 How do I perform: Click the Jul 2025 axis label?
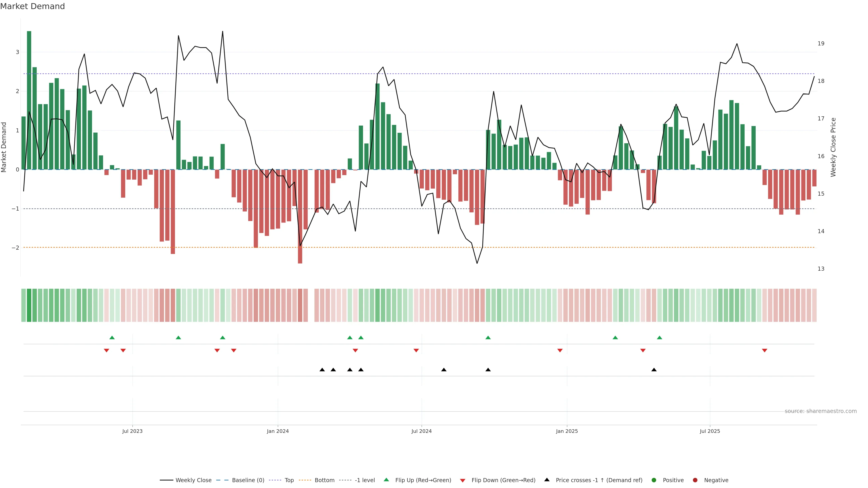point(710,431)
